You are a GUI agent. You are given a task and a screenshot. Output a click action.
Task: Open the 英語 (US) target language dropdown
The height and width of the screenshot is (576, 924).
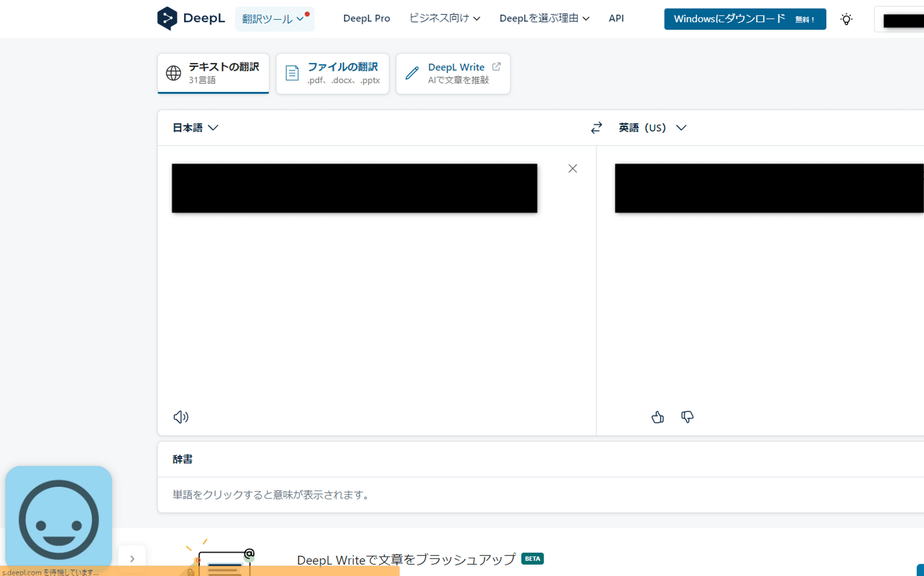(x=652, y=128)
